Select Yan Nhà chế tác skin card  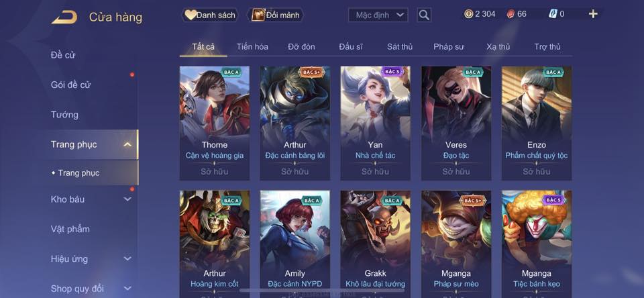376,123
